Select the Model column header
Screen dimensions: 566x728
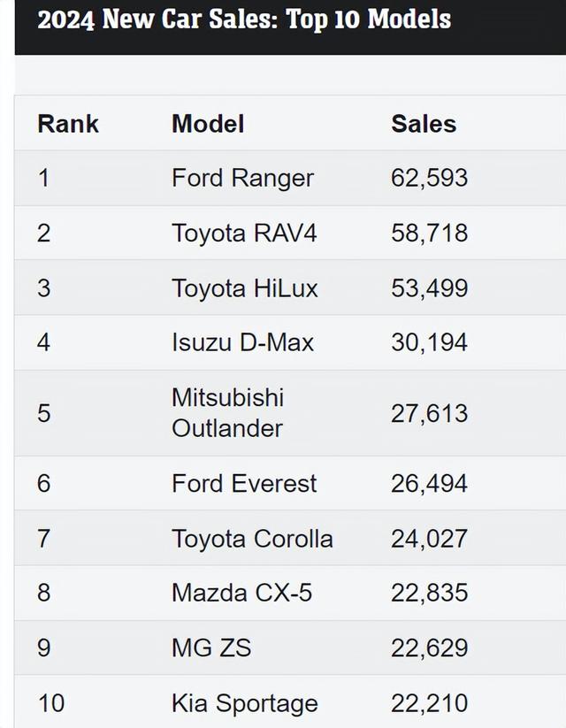pos(208,124)
